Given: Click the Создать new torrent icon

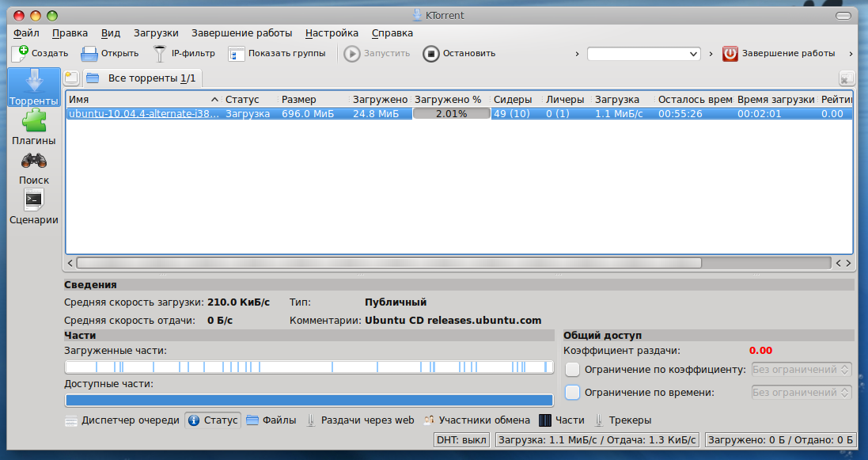Looking at the screenshot, I should (19, 54).
